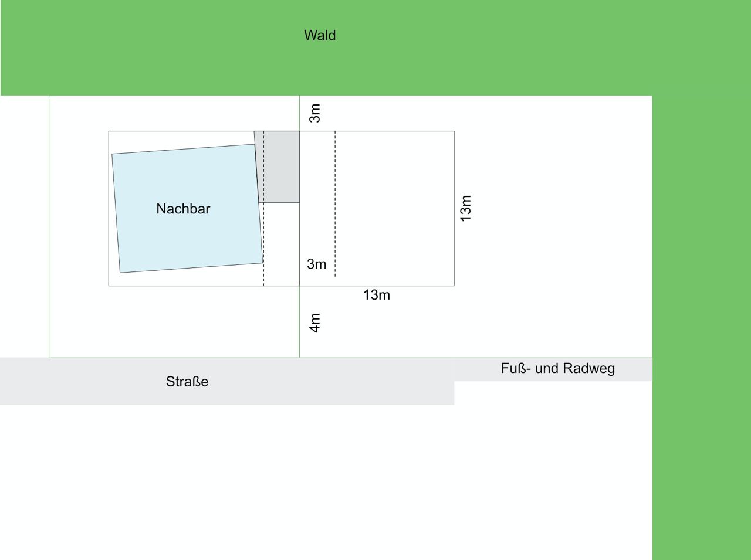Click the rotated 3m label below the forest

[x=315, y=113]
